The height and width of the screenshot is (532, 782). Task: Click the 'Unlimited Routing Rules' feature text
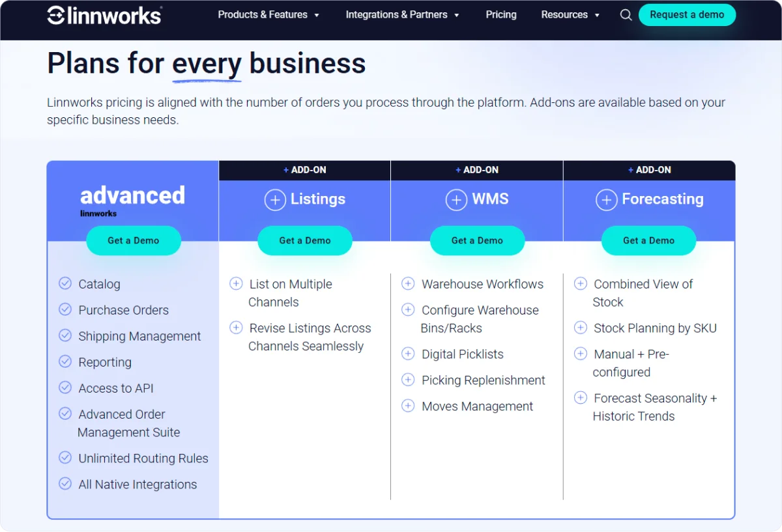pyautogui.click(x=143, y=458)
